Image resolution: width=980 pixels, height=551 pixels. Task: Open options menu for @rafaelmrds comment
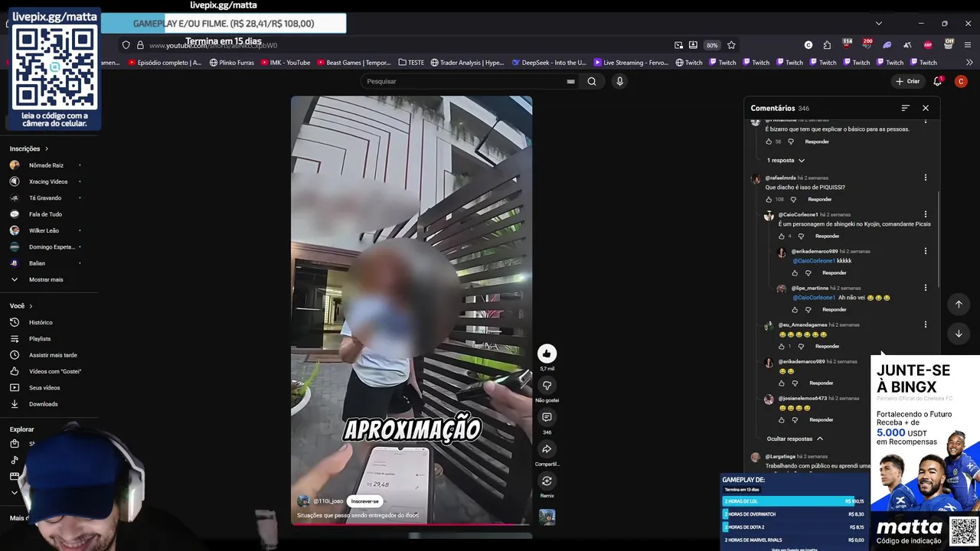(x=926, y=178)
